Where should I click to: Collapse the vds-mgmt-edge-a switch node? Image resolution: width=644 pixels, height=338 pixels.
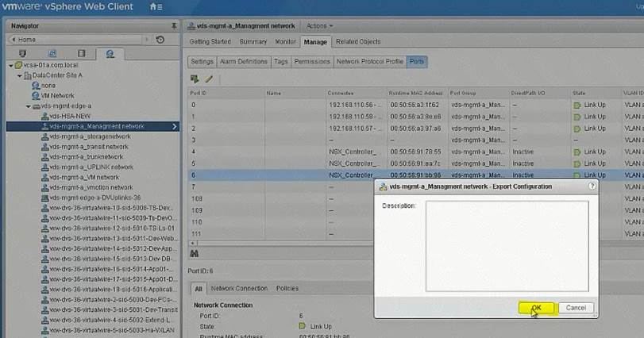tap(27, 106)
